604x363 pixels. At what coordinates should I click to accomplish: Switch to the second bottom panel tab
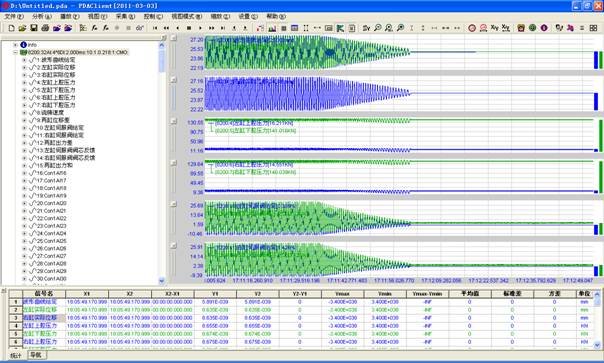coord(36,355)
